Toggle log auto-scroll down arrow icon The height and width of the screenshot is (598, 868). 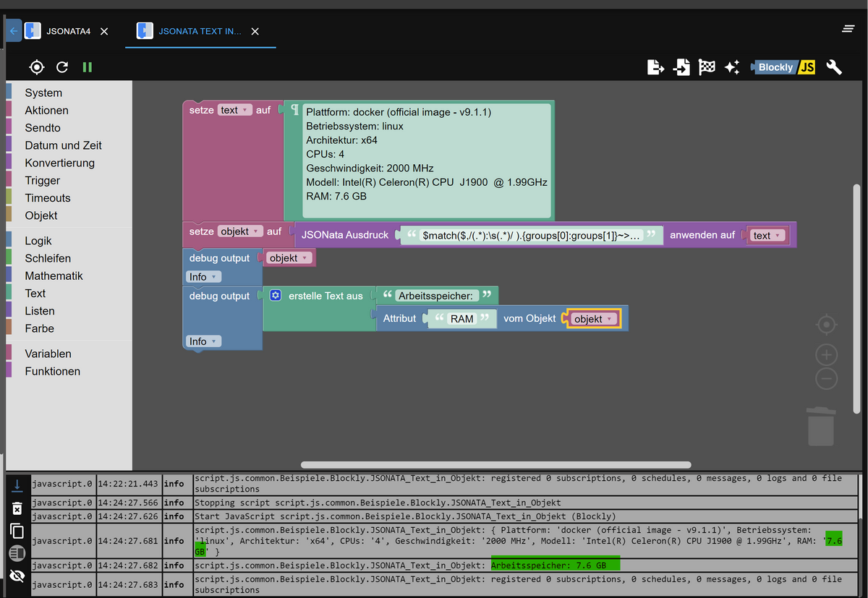coord(17,485)
